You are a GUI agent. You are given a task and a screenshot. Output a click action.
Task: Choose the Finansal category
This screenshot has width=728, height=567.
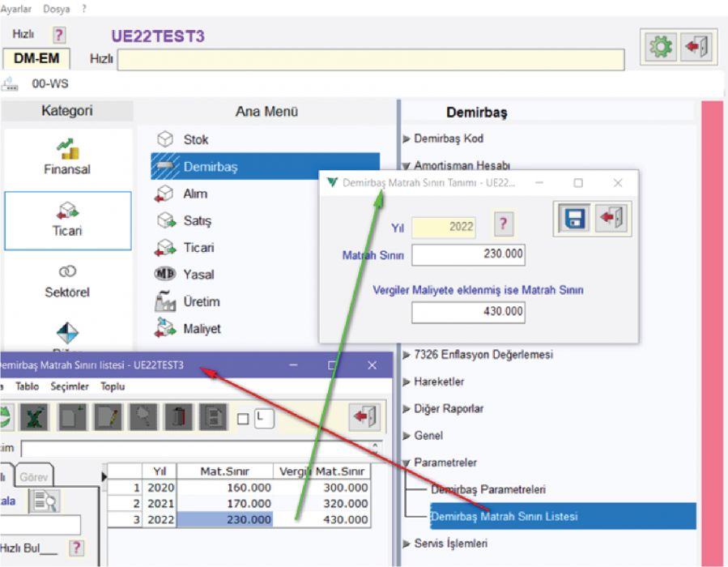pos(67,157)
